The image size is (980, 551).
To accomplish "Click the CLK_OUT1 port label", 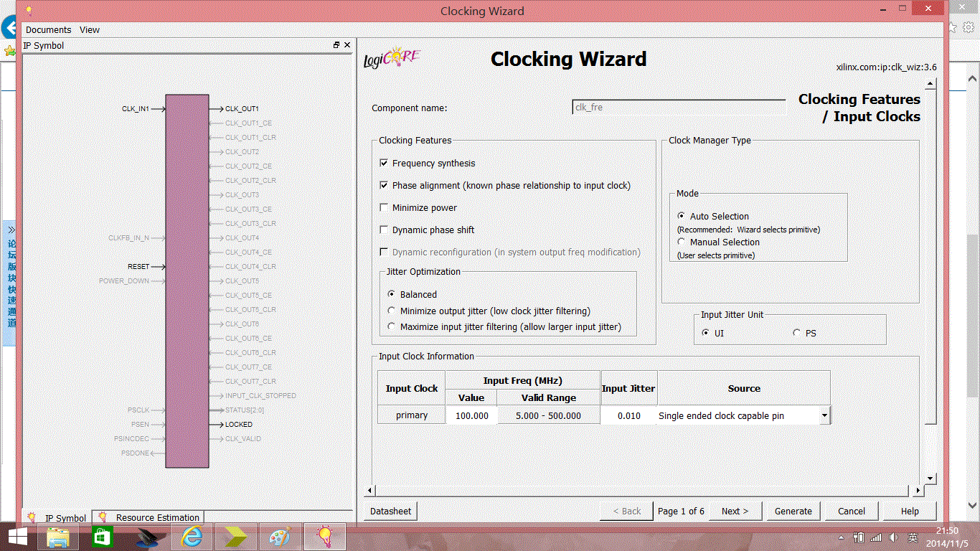I will [242, 109].
